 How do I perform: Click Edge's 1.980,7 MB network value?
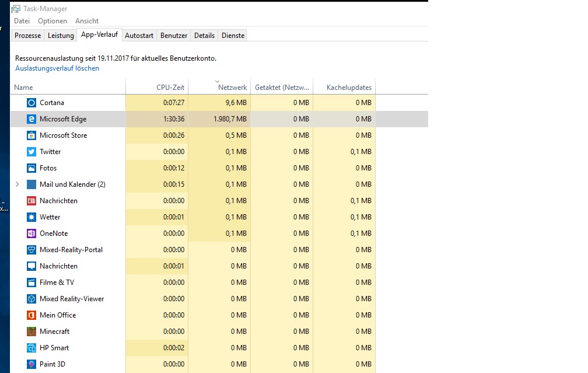(x=230, y=119)
